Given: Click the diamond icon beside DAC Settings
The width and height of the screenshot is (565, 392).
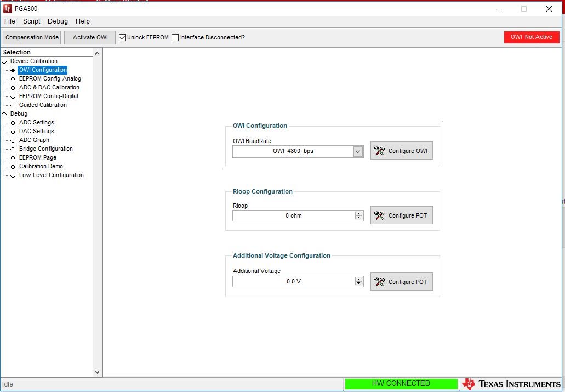Looking at the screenshot, I should click(13, 132).
